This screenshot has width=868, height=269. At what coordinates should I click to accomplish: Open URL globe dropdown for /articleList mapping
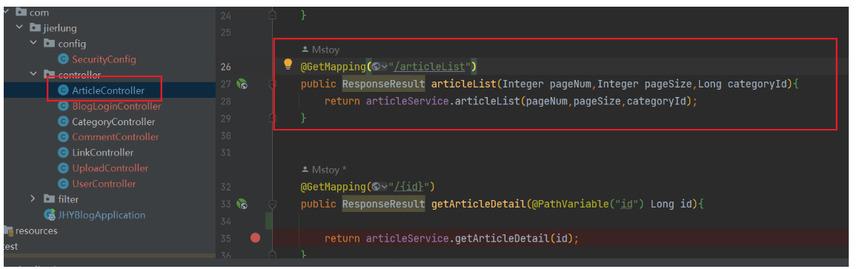tap(380, 67)
